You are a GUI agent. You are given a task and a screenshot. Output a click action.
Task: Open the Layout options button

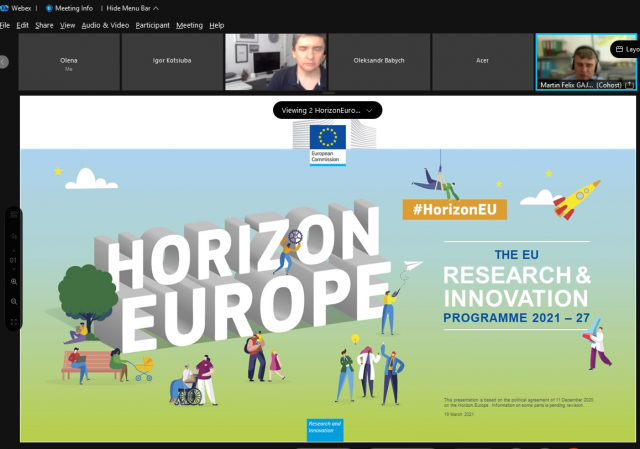click(x=627, y=49)
